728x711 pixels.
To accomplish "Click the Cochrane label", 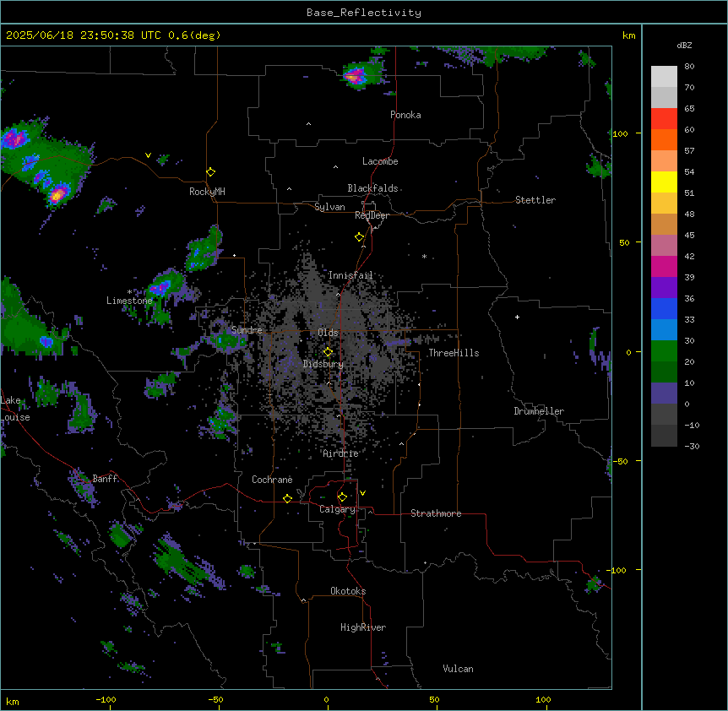I will [272, 480].
